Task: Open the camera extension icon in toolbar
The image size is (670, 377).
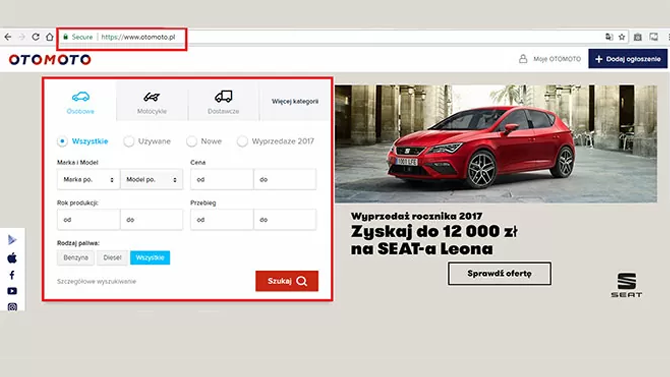Action: [x=638, y=37]
